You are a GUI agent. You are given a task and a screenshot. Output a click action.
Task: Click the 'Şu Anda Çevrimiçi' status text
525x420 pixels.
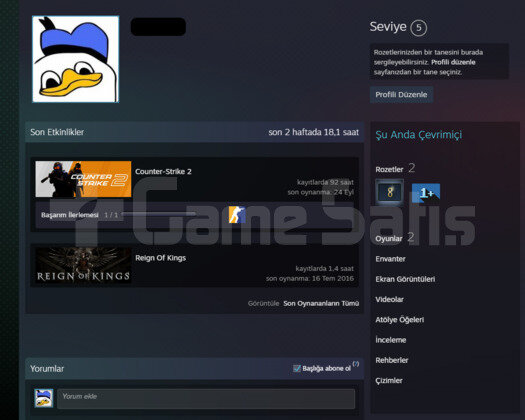tap(419, 135)
